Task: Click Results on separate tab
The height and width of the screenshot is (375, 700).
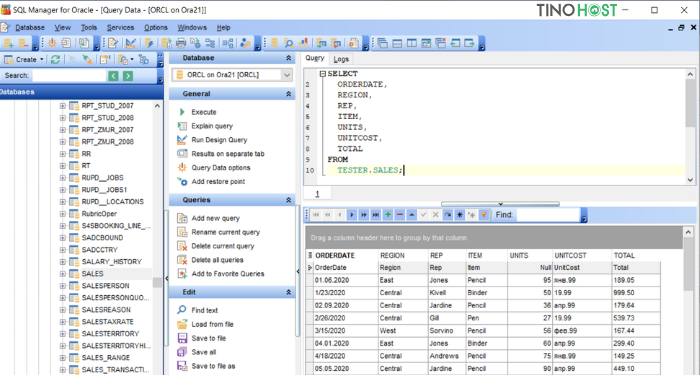Action: coord(228,154)
